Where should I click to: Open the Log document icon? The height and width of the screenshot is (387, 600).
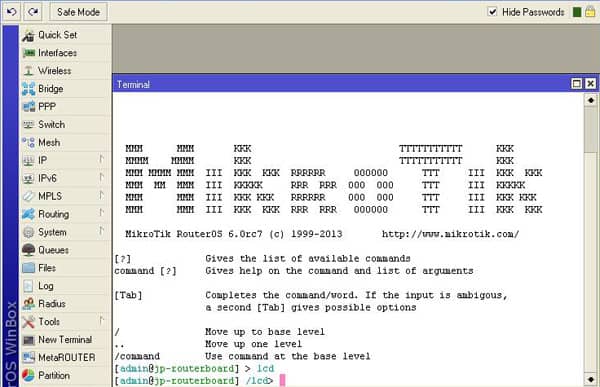[x=28, y=286]
